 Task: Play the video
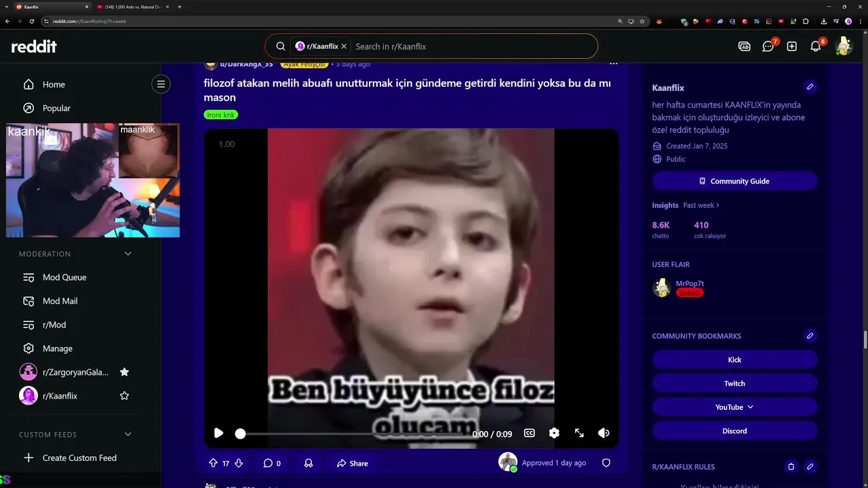tap(218, 433)
